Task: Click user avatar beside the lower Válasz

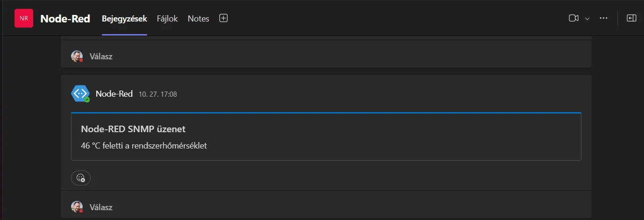Action: (x=77, y=207)
